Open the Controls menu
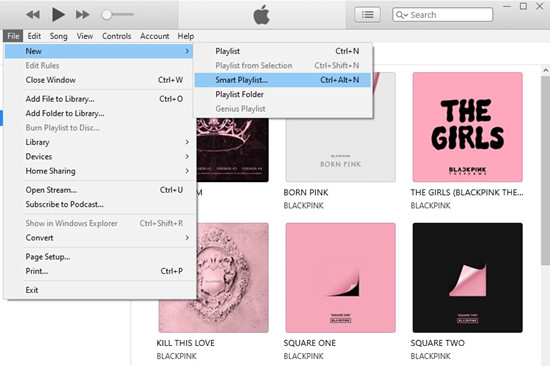 116,36
